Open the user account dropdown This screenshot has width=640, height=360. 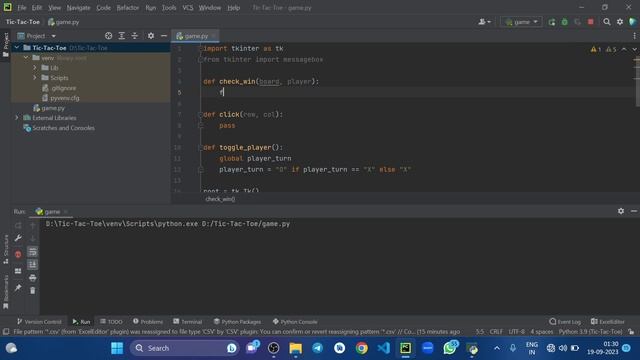(x=484, y=22)
